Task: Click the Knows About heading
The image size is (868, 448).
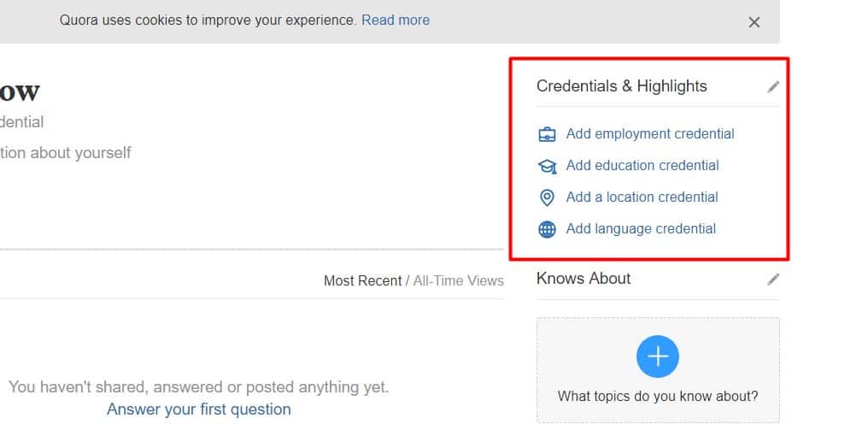Action: pos(584,278)
